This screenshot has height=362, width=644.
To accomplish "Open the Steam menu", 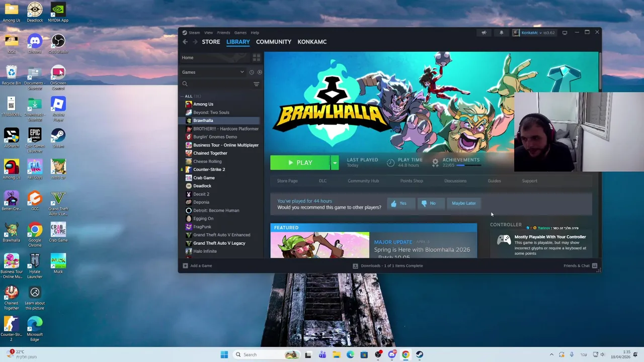I will click(x=194, y=33).
